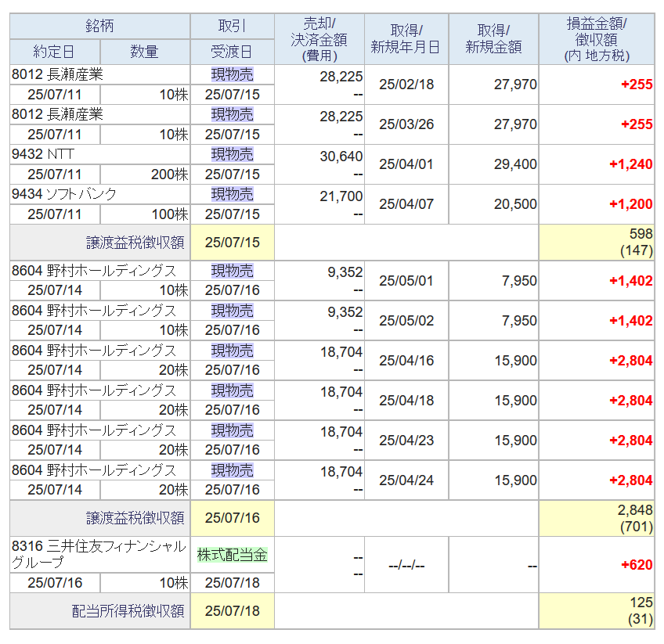Click the 受渡日 sub-header
The image size is (664, 644).
(232, 52)
